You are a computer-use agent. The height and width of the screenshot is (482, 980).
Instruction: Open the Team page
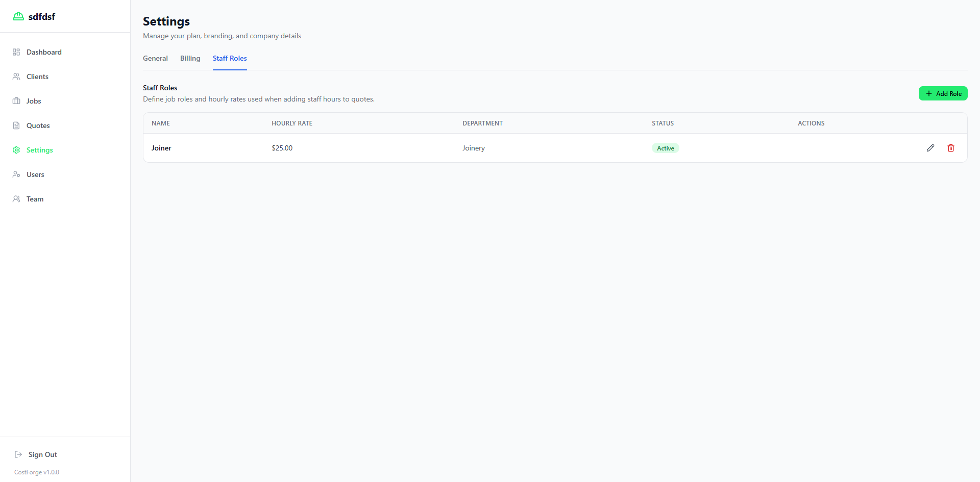[x=35, y=199]
